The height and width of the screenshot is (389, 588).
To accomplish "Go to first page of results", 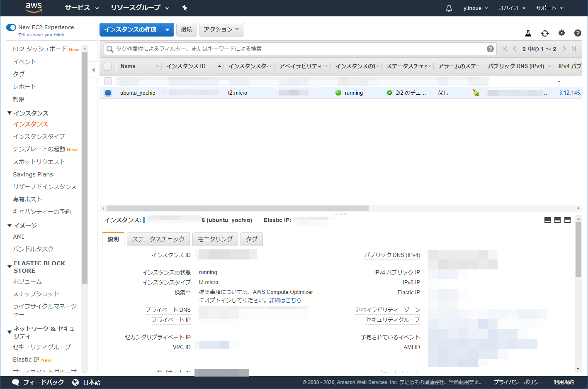I will click(x=505, y=49).
